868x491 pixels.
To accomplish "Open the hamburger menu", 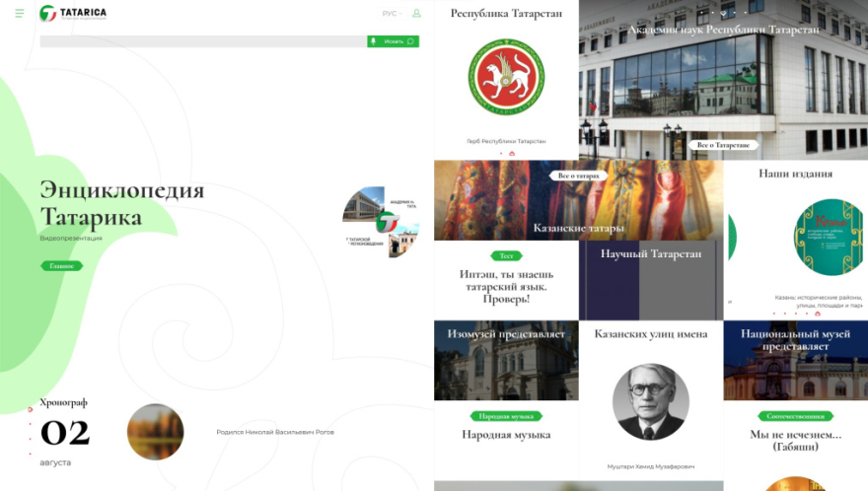I will [x=20, y=14].
